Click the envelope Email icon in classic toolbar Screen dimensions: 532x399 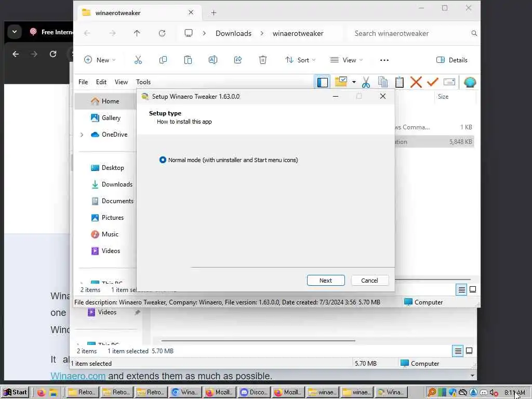[449, 82]
